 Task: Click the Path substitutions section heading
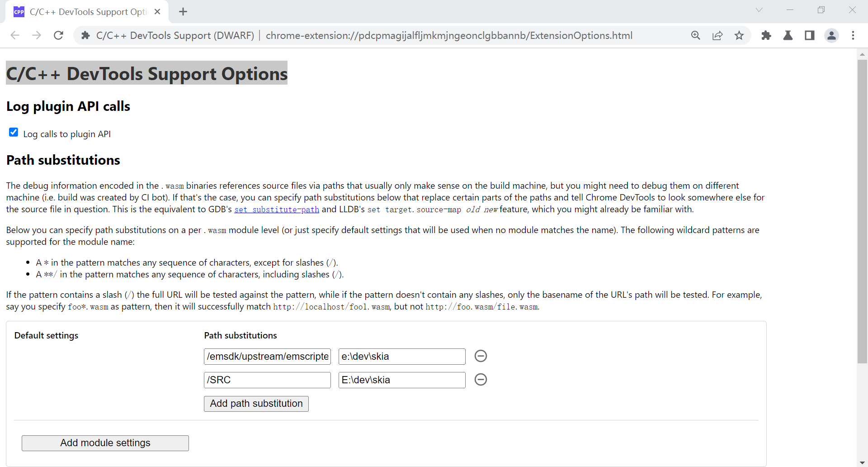click(x=63, y=160)
